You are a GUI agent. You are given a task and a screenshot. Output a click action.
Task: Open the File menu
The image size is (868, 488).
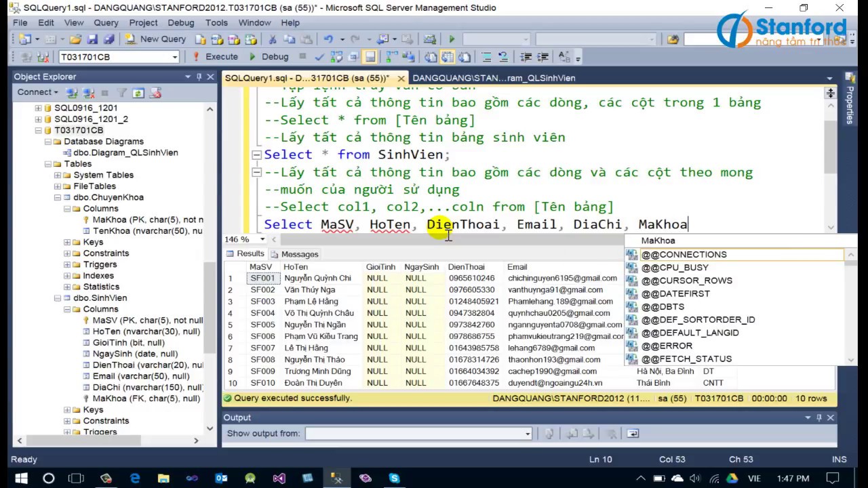point(20,22)
